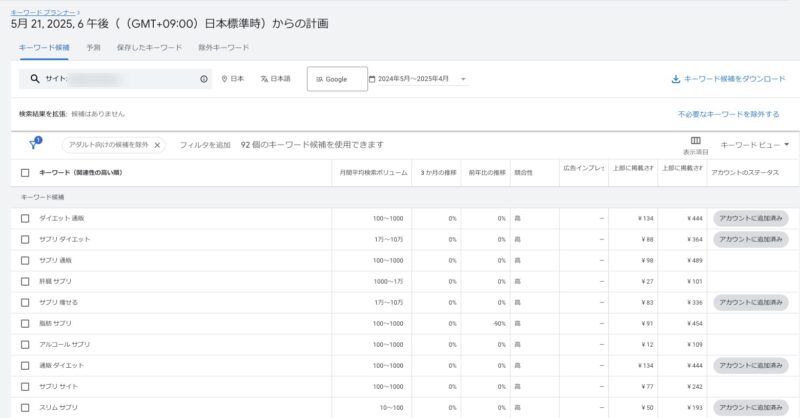
Task: Click keyword text サプリ ダイエット
Action: tap(65, 239)
